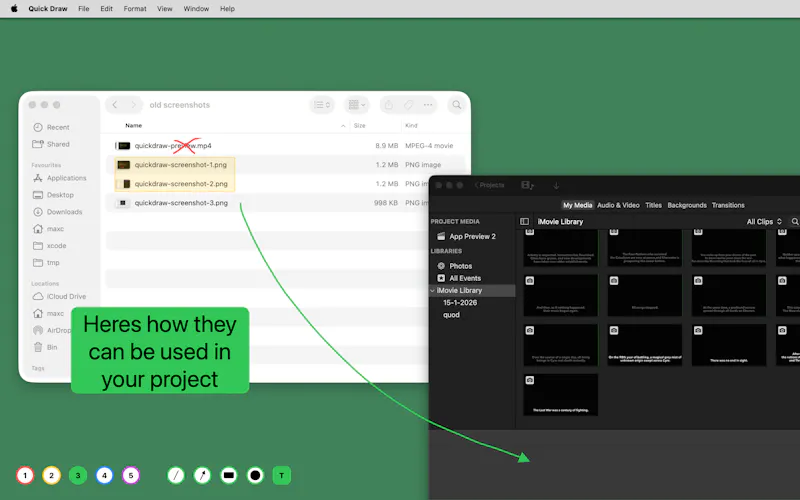
Task: Switch to the Audio & Video tab
Action: click(618, 205)
